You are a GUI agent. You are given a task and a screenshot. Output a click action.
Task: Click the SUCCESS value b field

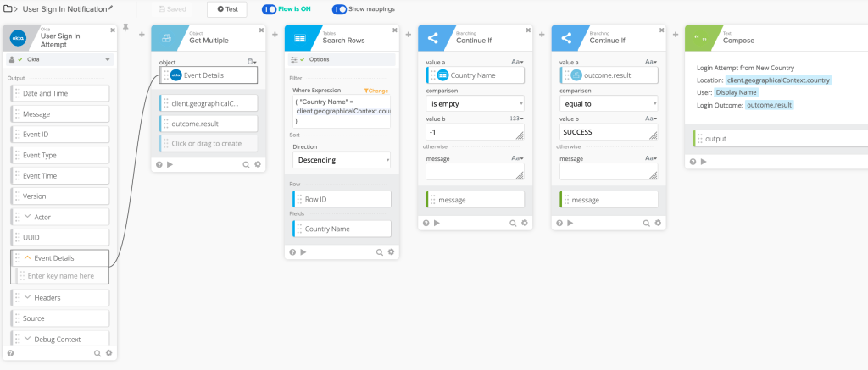coord(603,132)
